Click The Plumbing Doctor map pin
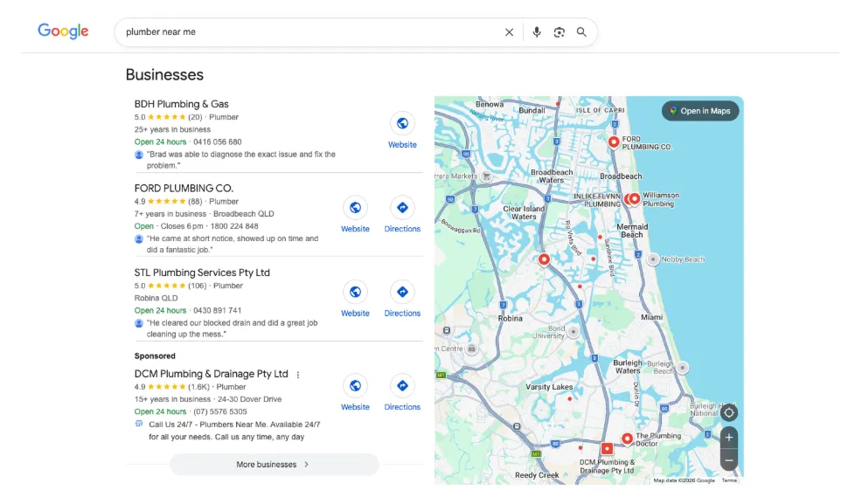This screenshot has width=862, height=504. (627, 438)
